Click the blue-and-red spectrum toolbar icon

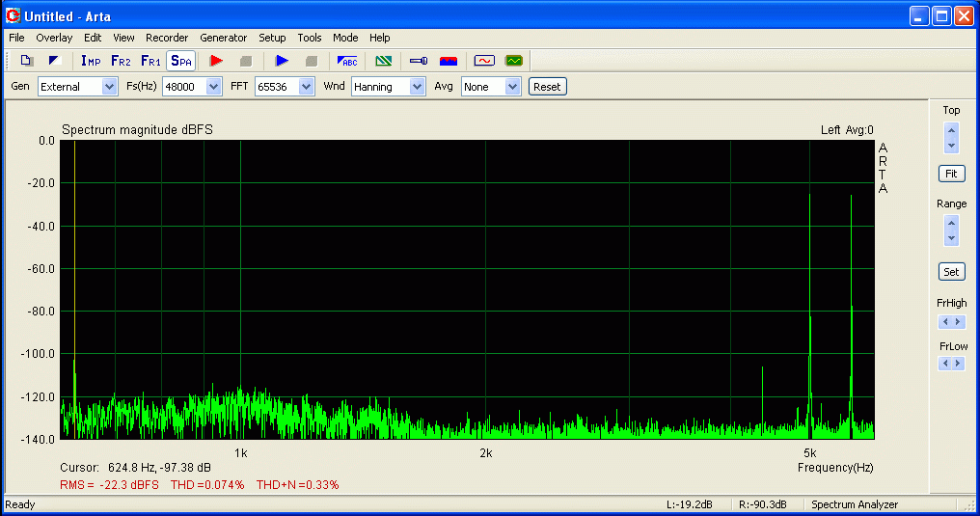(449, 61)
